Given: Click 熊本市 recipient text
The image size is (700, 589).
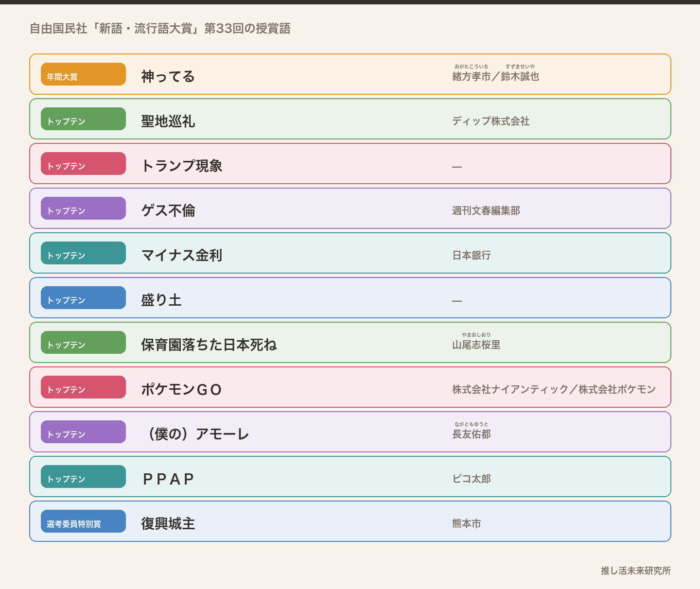Looking at the screenshot, I should click(x=466, y=523).
